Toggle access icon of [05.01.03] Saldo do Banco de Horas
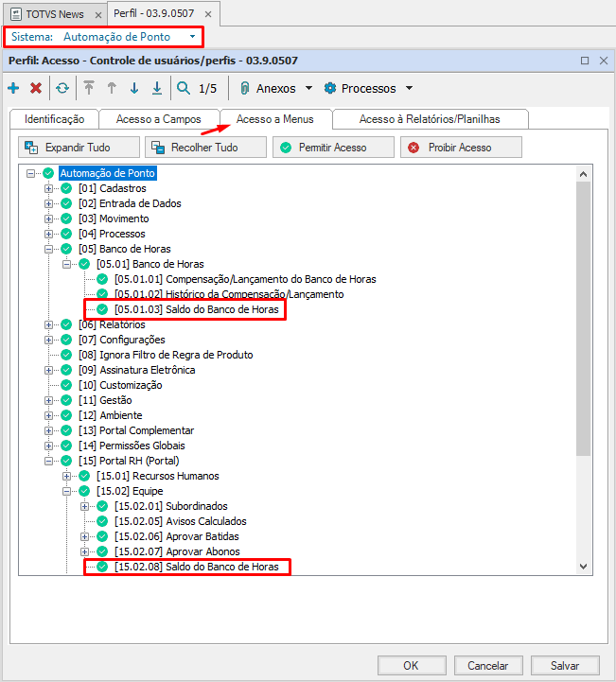This screenshot has width=616, height=682. pos(102,309)
